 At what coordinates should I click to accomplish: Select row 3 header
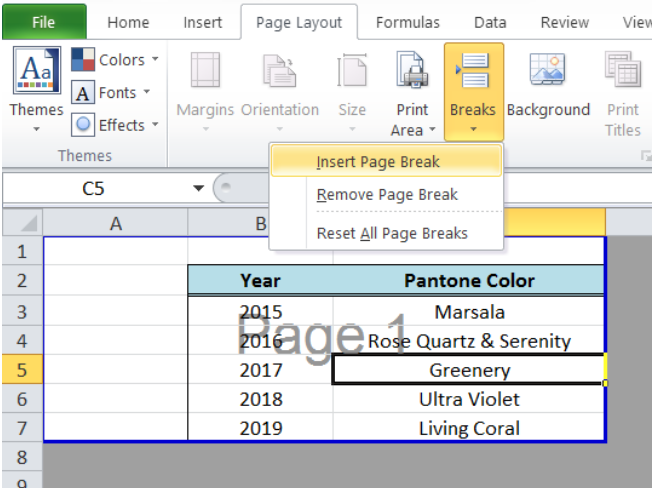pyautogui.click(x=22, y=311)
